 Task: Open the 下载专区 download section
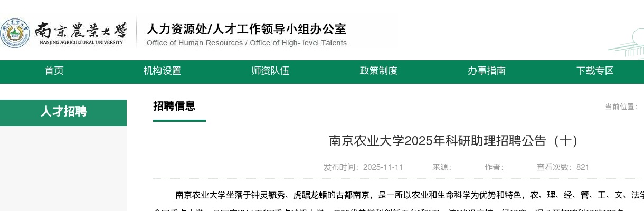pyautogui.click(x=595, y=71)
